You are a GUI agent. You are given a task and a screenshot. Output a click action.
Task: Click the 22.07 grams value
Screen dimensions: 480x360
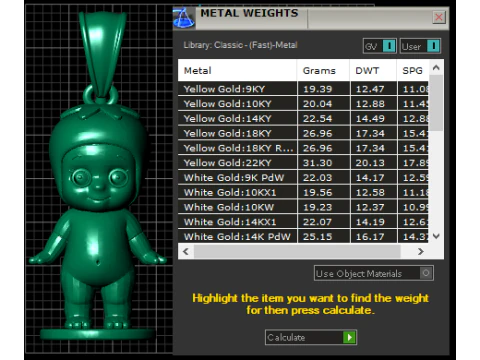point(317,222)
